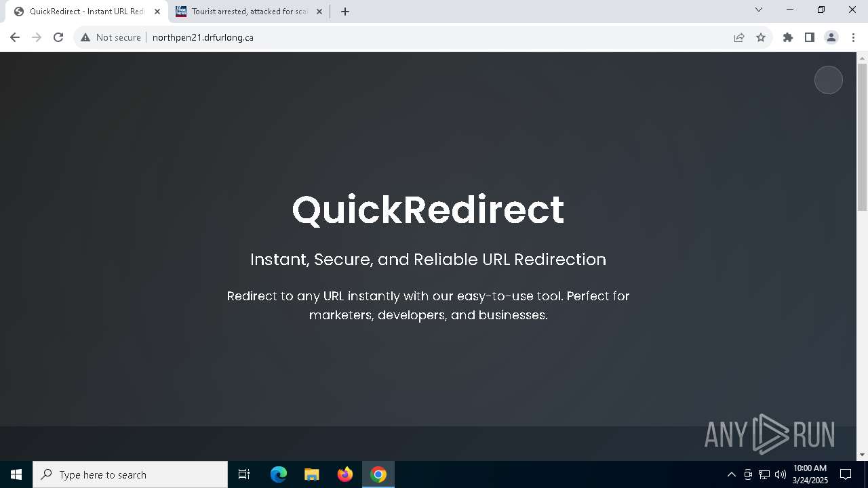
Task: Click the Redirect to any URL paragraph
Action: tap(428, 306)
